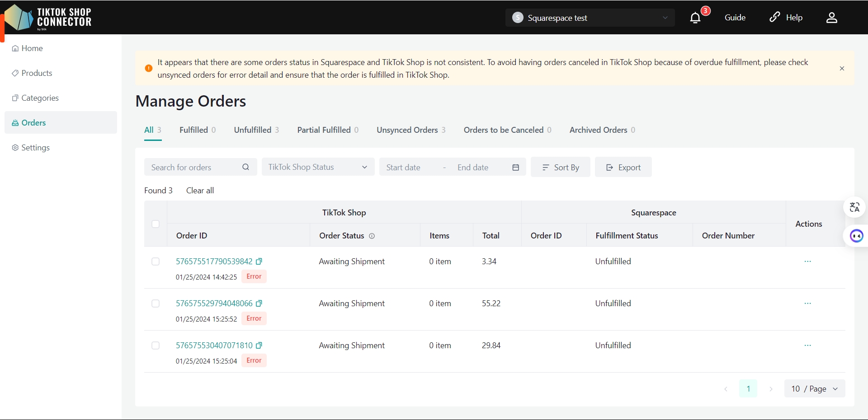Select page 1 in pagination

pos(748,389)
